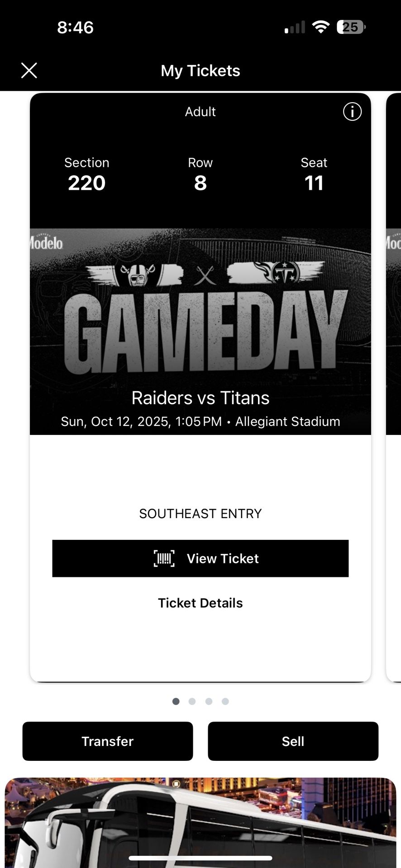Open ticket info circle icon
Image resolution: width=401 pixels, height=868 pixels.
(352, 111)
